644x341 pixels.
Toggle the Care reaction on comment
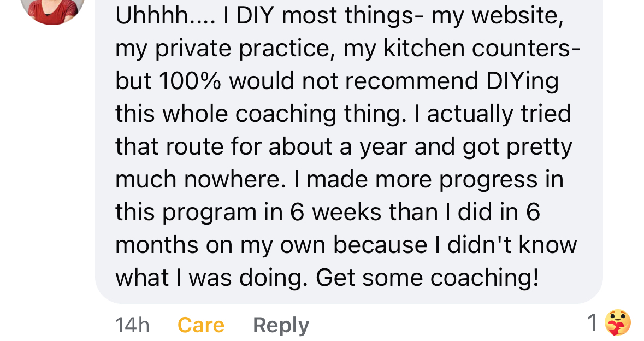(x=200, y=325)
